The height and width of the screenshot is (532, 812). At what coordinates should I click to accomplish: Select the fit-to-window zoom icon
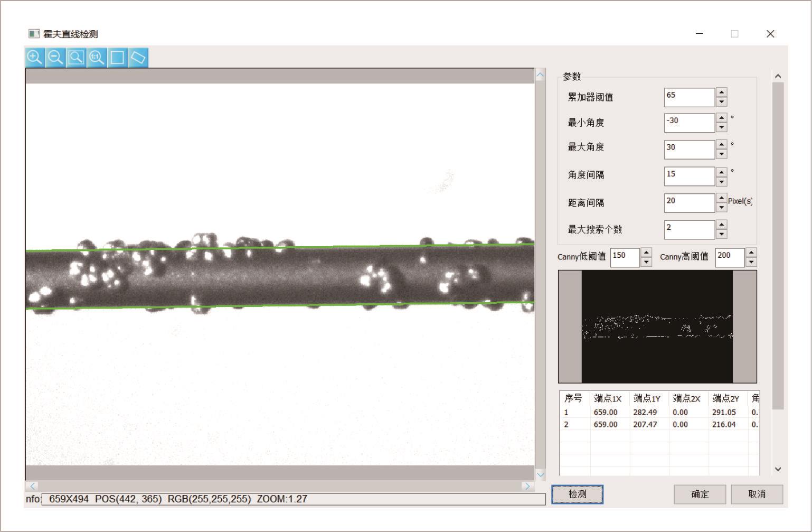[x=76, y=57]
